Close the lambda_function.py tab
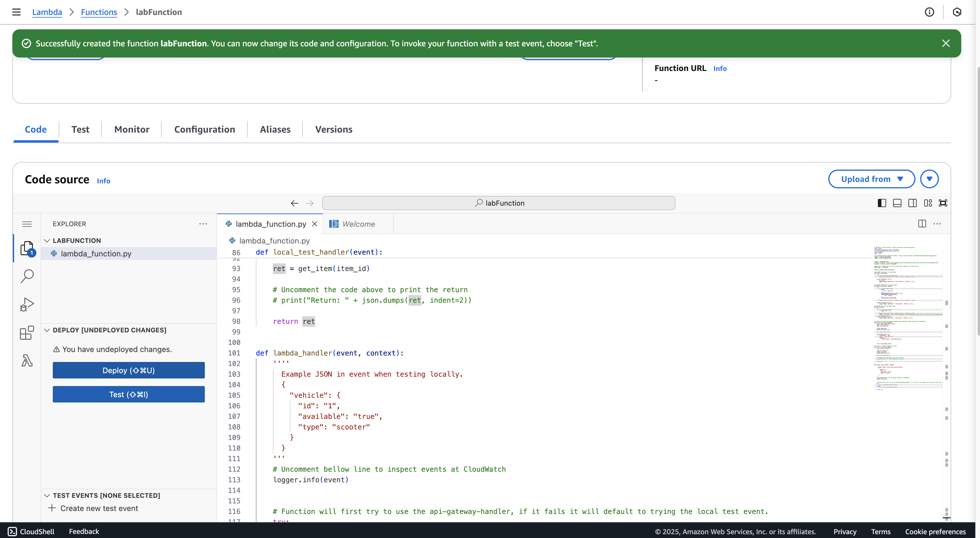980x538 pixels. (315, 224)
